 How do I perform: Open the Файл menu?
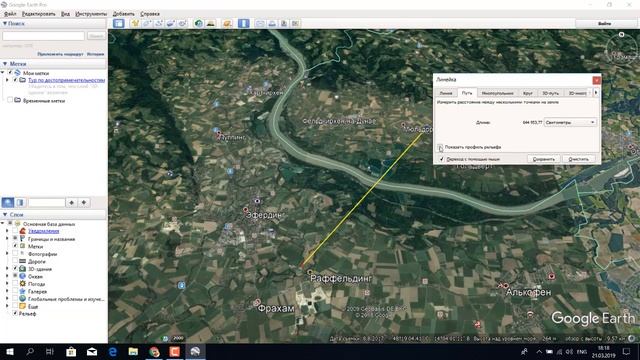click(x=10, y=13)
